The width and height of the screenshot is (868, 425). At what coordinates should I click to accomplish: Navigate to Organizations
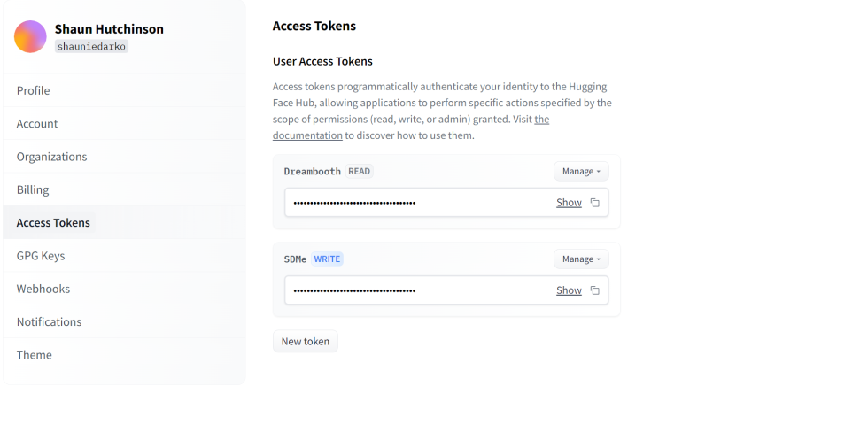click(x=51, y=157)
